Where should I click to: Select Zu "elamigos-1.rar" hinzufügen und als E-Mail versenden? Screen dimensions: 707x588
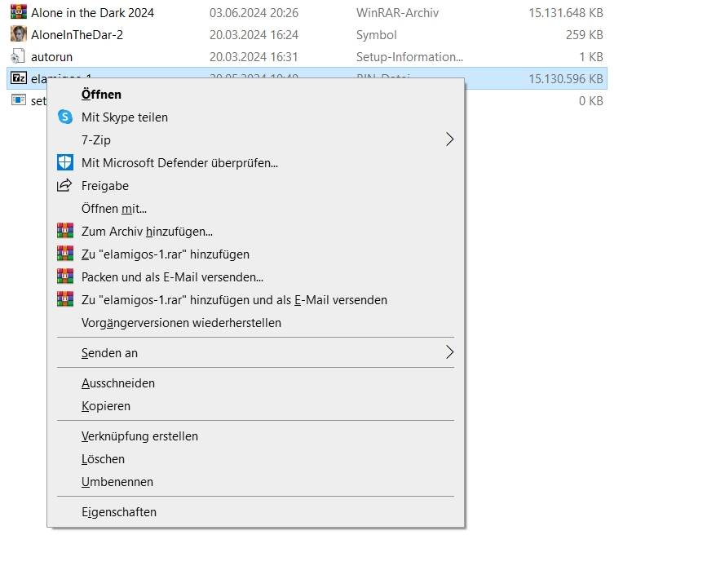(x=256, y=300)
